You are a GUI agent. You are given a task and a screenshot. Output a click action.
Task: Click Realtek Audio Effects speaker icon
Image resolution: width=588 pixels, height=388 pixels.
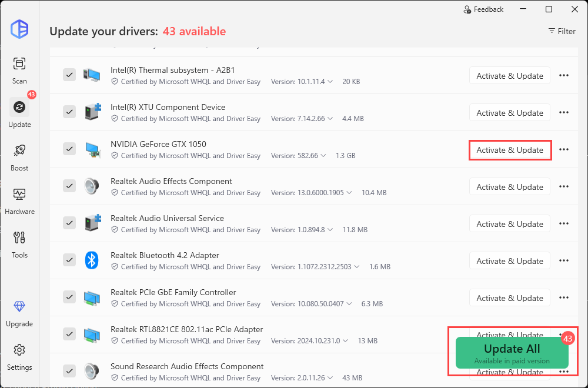92,186
